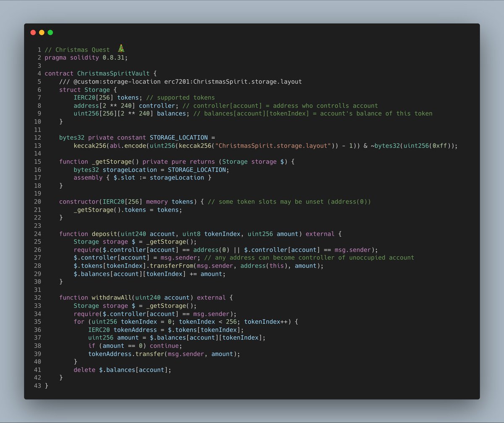This screenshot has width=504, height=423.
Task: Click the '// Christmas Quest' comment text
Action: coord(77,50)
